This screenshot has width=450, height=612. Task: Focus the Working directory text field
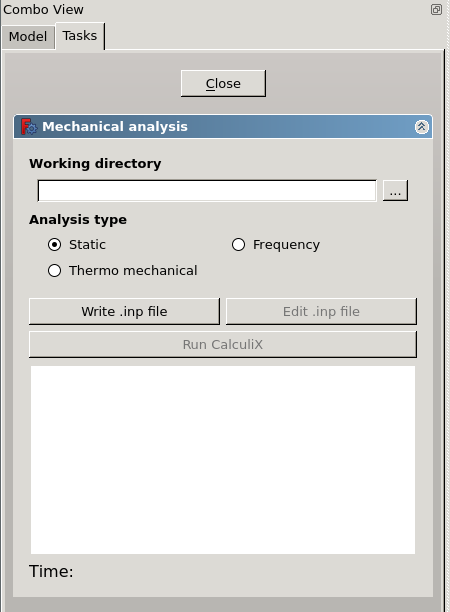[207, 190]
